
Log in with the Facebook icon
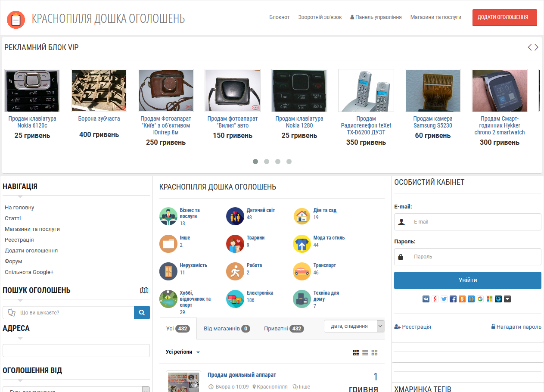click(453, 299)
